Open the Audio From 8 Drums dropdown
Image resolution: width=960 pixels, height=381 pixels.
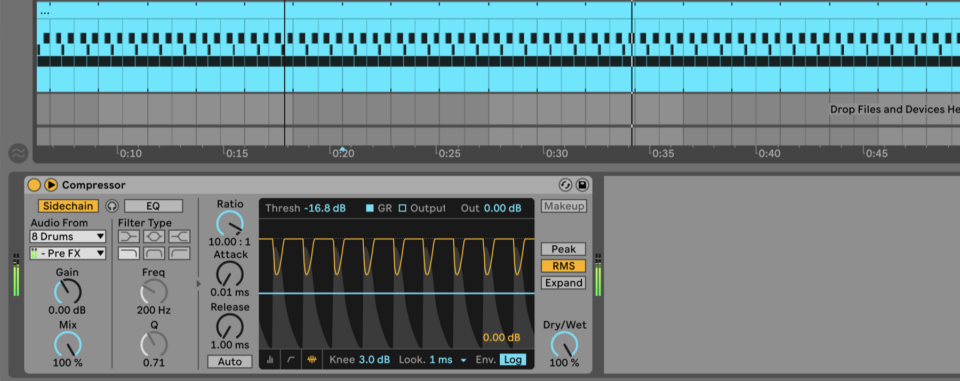(67, 236)
